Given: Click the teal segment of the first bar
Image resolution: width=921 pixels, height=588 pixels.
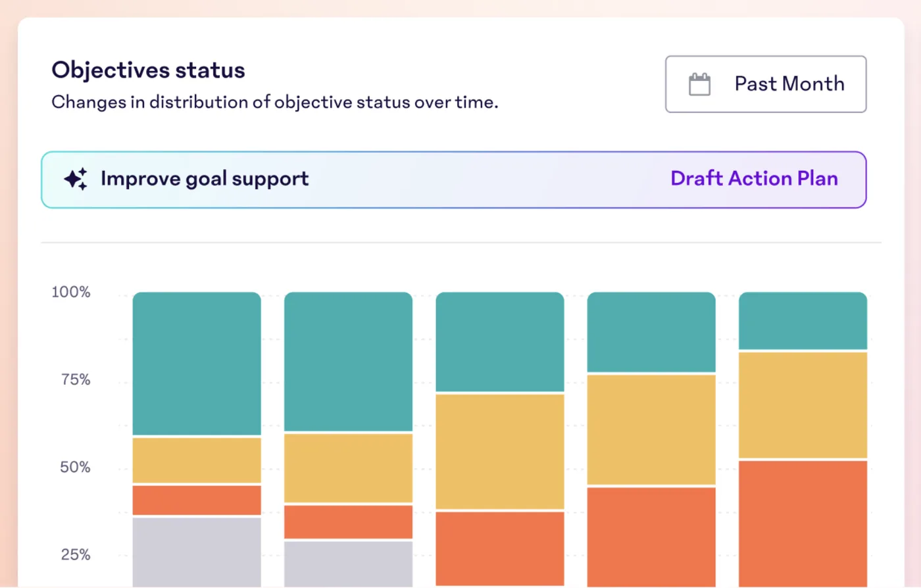Looking at the screenshot, I should point(197,364).
